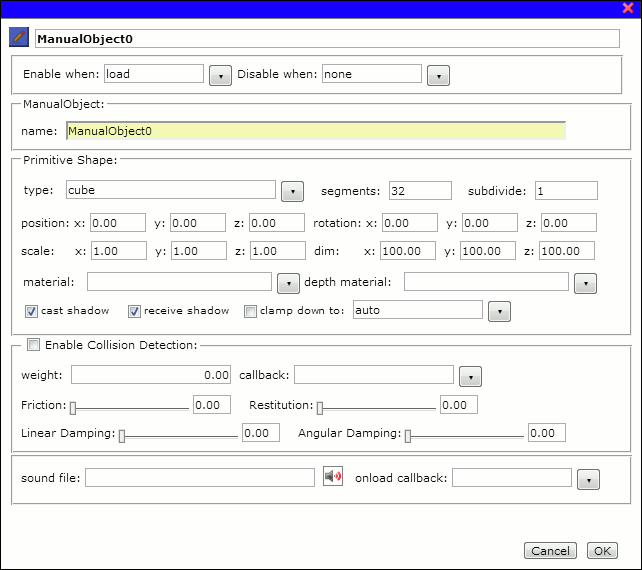
Task: Click the title field showing ManualObject0
Action: tap(327, 38)
